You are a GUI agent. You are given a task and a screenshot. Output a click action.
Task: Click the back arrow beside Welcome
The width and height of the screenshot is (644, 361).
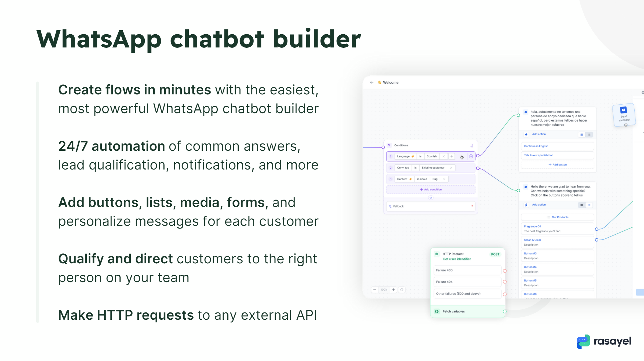(372, 83)
